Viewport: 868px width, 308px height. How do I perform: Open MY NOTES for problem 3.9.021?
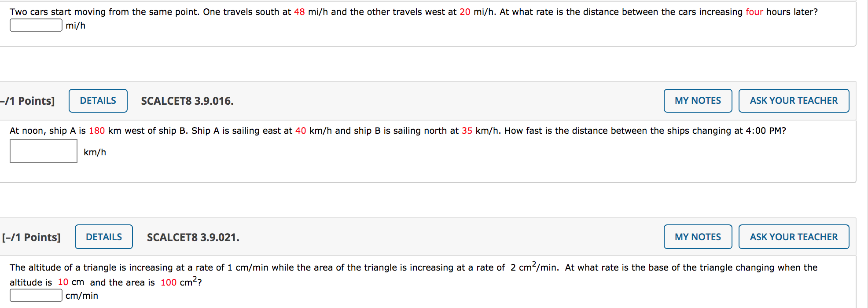(697, 237)
